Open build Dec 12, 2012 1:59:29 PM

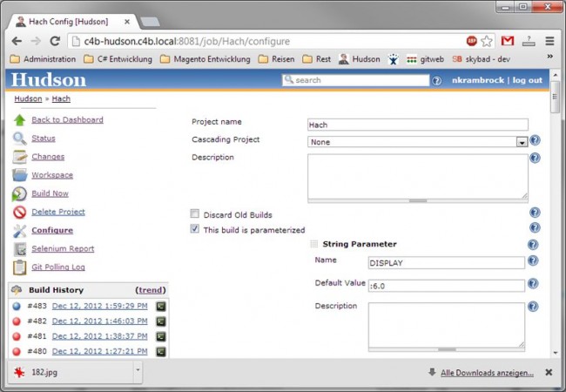pos(99,306)
